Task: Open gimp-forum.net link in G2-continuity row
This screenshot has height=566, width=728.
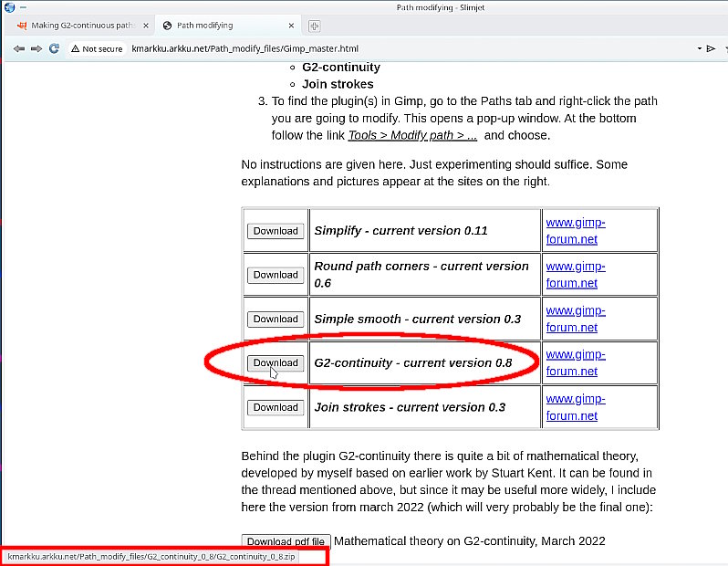Action: 576,362
